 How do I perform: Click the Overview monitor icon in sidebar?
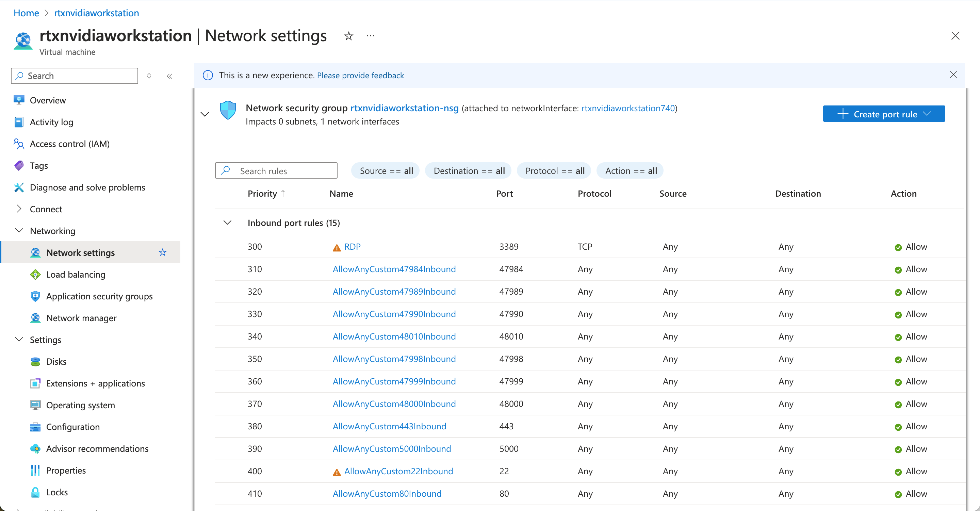point(19,100)
